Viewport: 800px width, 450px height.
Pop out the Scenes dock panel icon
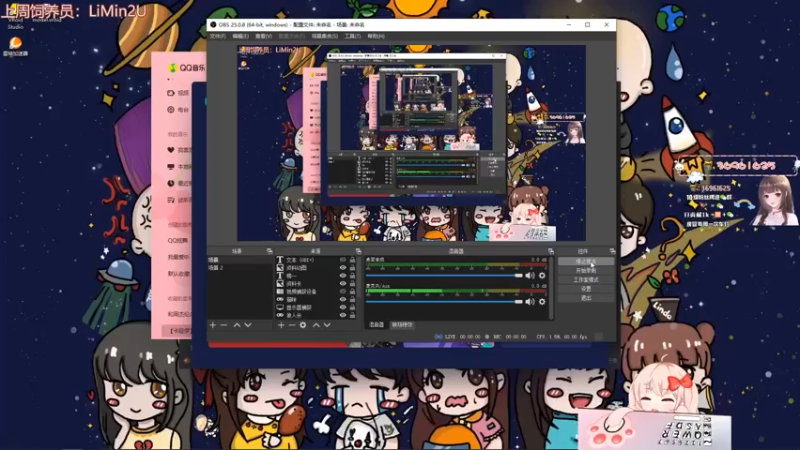coord(269,251)
